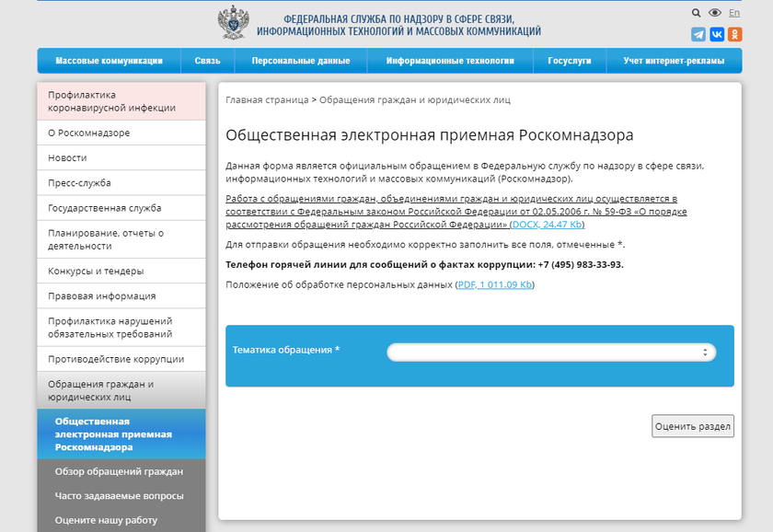Open the VK social network icon
Viewport: 773px width, 532px height.
(717, 34)
